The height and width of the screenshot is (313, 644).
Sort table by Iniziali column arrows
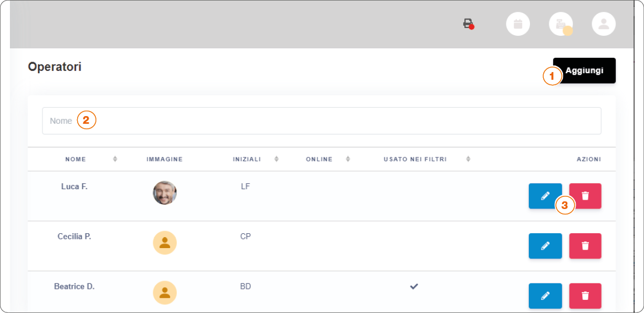[277, 160]
